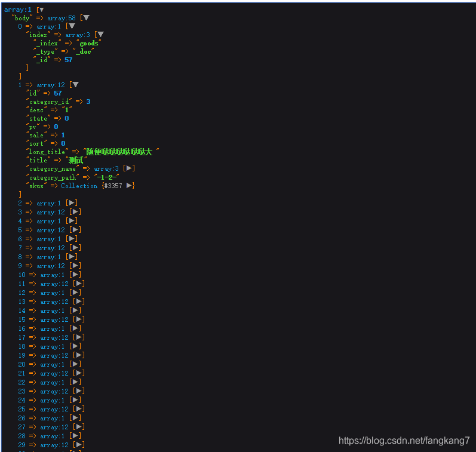Collapse the "body" array:58 node

click(x=86, y=18)
